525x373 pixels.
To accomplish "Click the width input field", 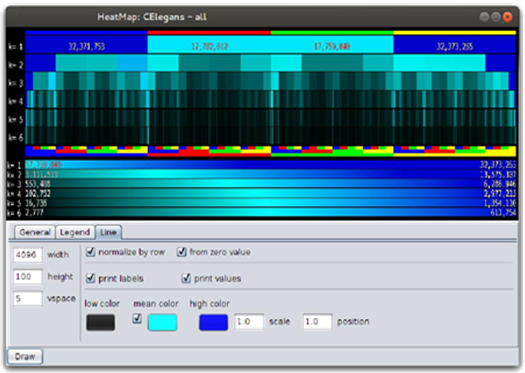I will click(x=28, y=255).
